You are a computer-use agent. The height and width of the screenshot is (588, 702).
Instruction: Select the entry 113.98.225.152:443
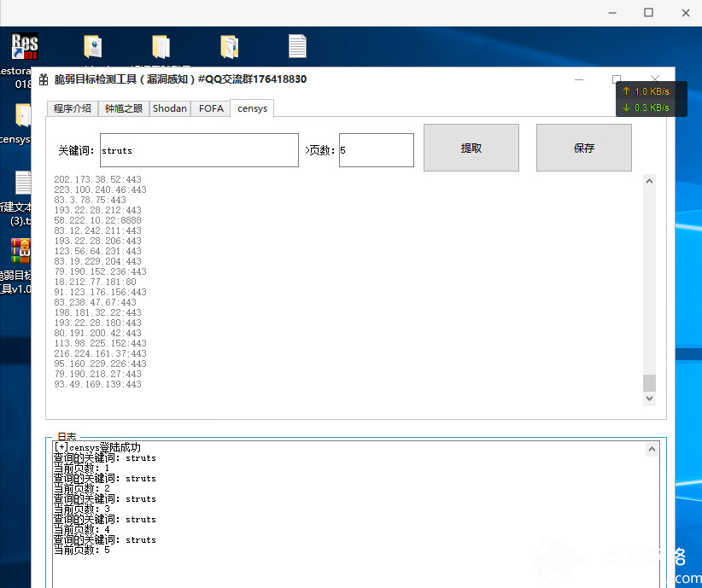(x=100, y=344)
